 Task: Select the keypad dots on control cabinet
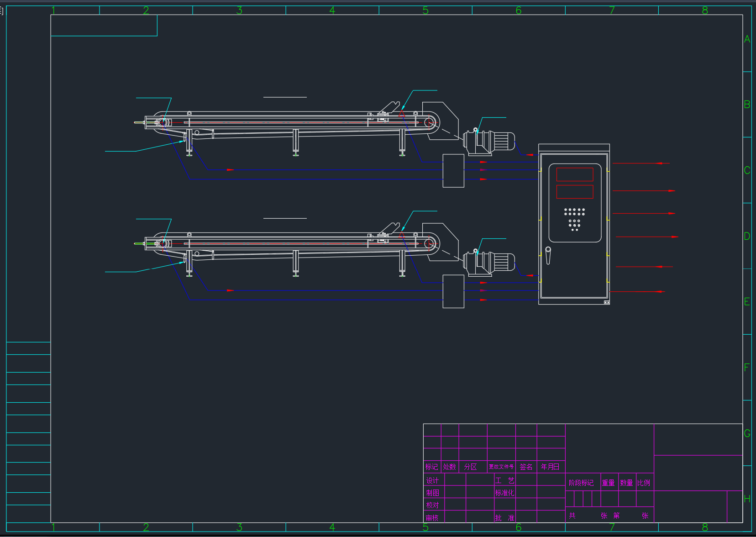(574, 219)
